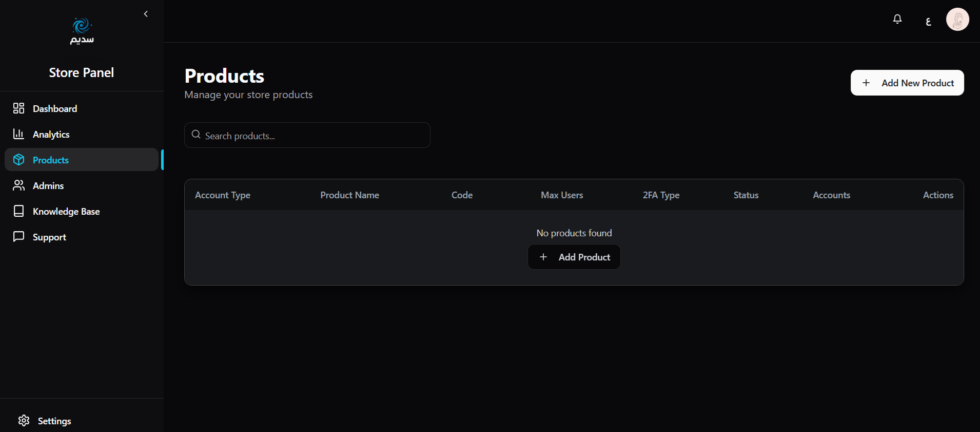This screenshot has width=980, height=432.
Task: Click the plus icon on Add New Product
Action: point(866,83)
